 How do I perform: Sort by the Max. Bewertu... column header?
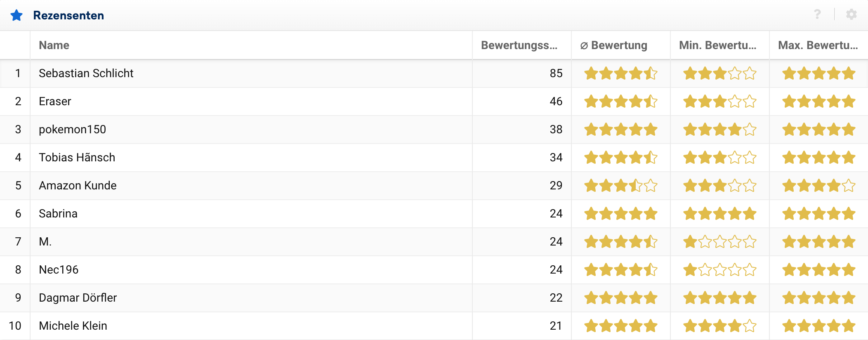point(818,45)
